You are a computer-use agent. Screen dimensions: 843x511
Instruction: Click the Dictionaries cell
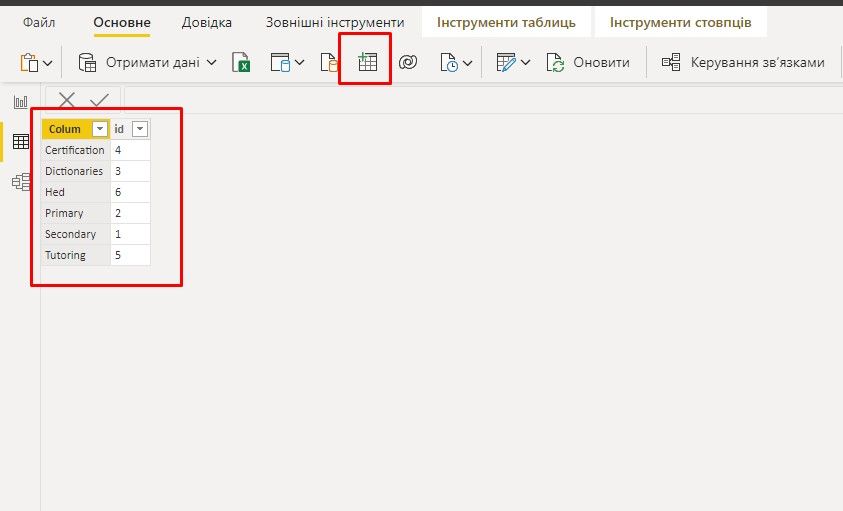pos(76,171)
